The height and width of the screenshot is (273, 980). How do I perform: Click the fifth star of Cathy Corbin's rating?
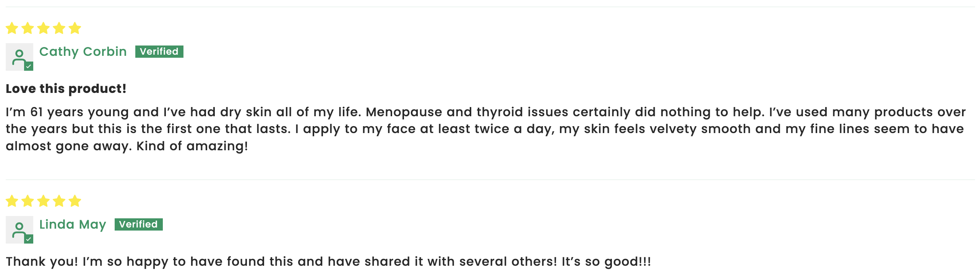(x=75, y=28)
